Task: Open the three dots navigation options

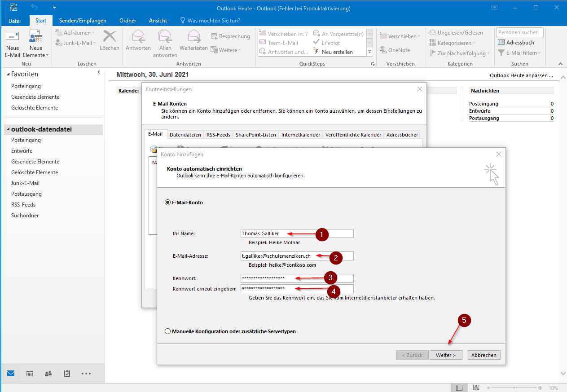Action: coord(86,374)
